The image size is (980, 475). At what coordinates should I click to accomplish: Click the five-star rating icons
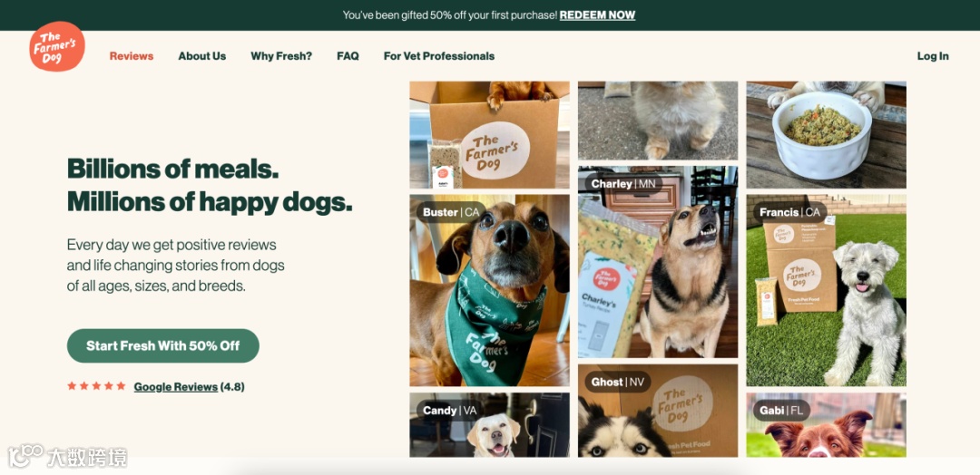tap(96, 386)
